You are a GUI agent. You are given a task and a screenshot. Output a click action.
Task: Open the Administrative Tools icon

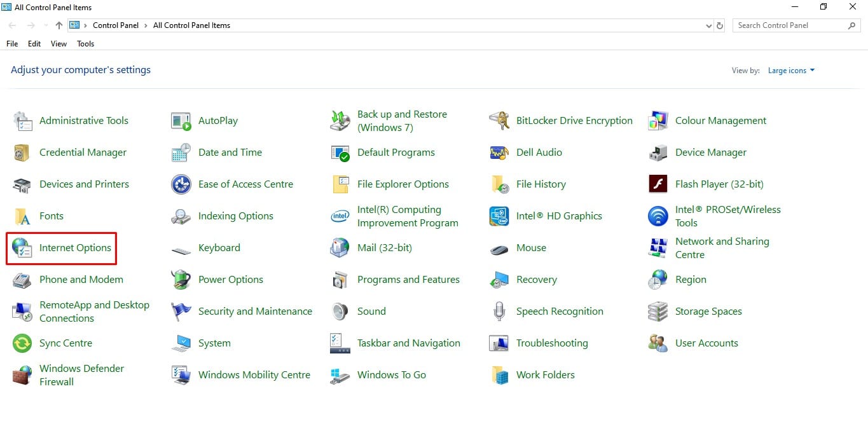coord(22,121)
